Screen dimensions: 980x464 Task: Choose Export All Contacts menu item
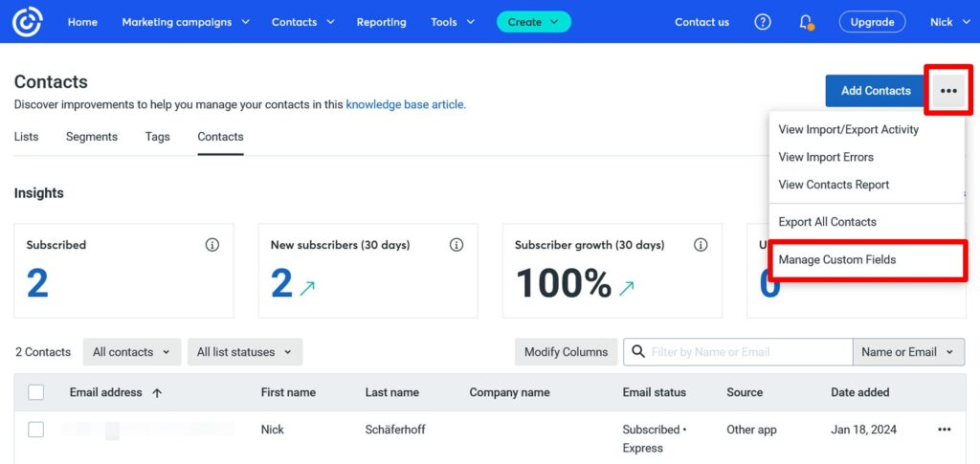[x=827, y=222]
